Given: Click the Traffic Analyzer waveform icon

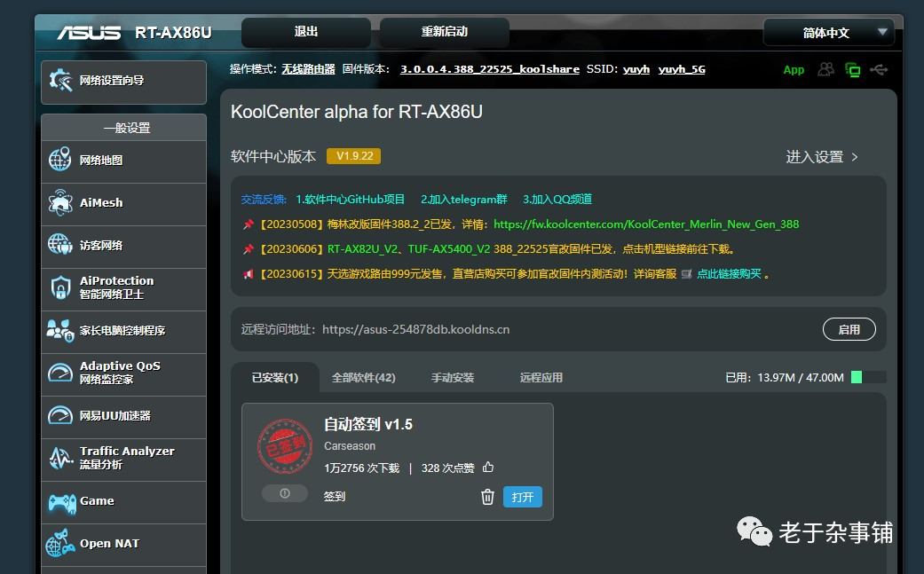Looking at the screenshot, I should pyautogui.click(x=60, y=458).
